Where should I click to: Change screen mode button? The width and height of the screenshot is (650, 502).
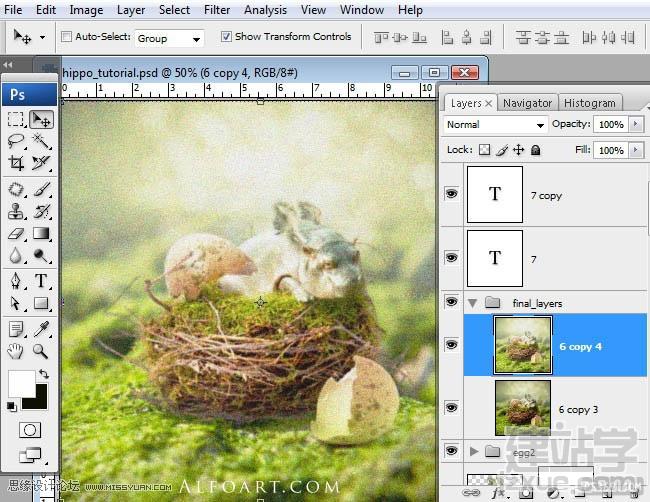click(30, 455)
